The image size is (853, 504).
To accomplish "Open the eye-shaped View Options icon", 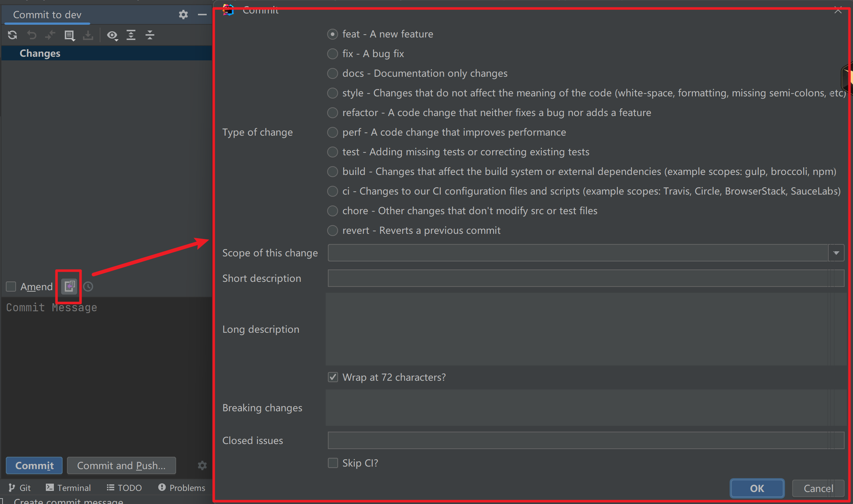I will [112, 35].
